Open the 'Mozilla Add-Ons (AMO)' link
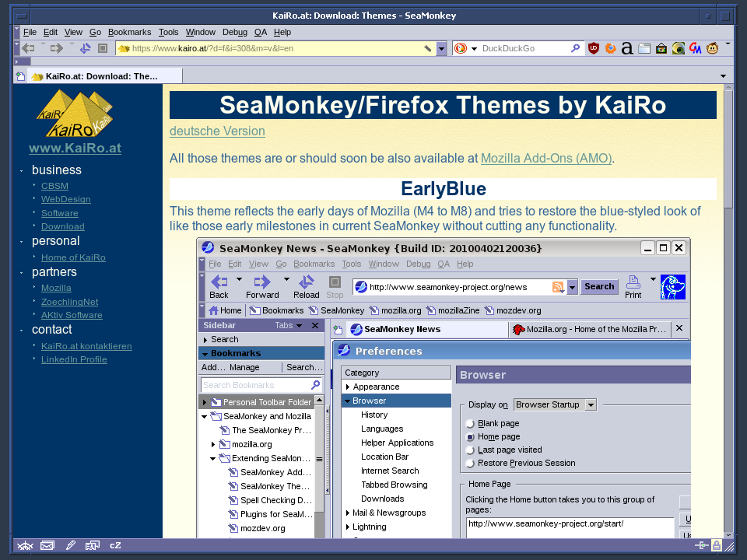The height and width of the screenshot is (560, 747). (546, 158)
